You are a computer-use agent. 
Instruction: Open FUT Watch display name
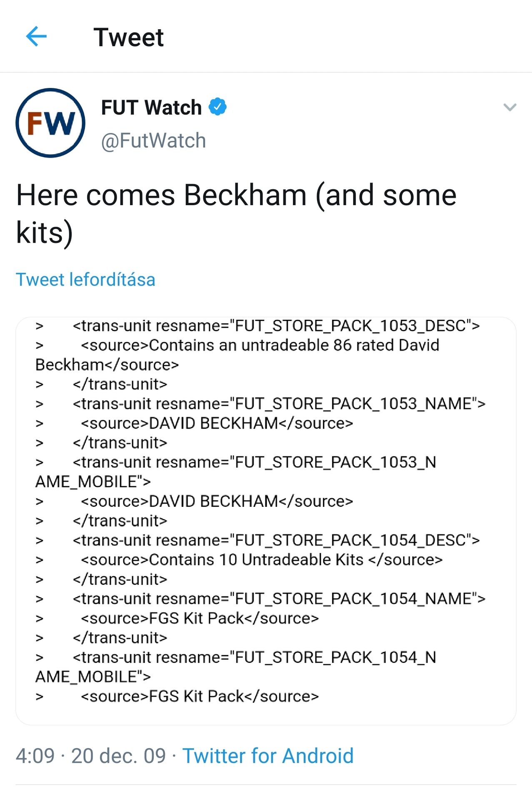(151, 108)
